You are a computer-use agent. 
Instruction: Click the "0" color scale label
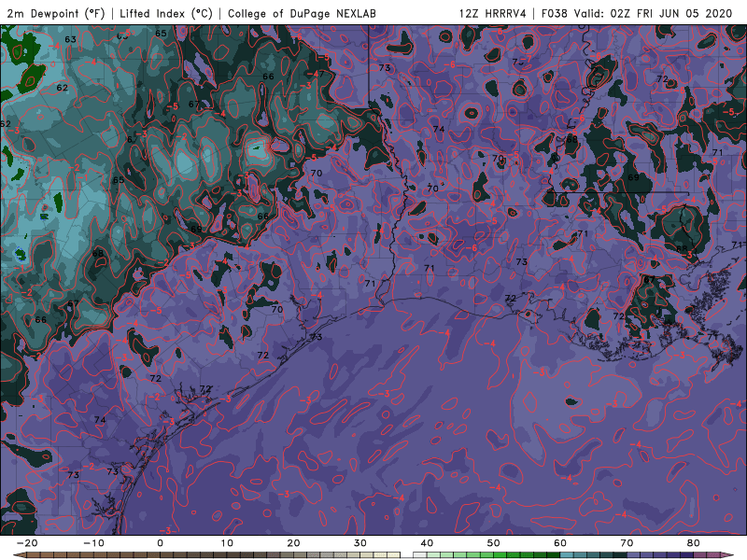(160, 543)
